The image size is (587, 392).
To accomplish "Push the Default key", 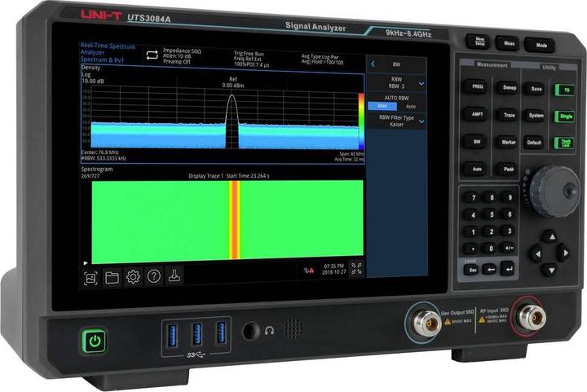I will [534, 143].
